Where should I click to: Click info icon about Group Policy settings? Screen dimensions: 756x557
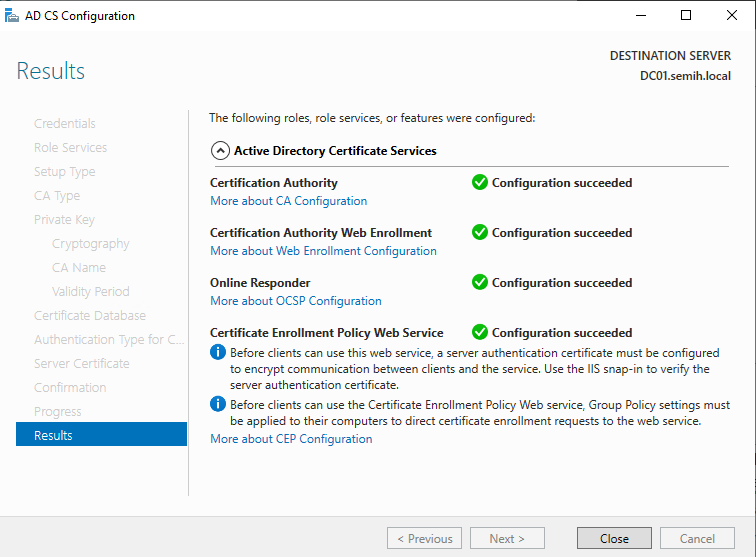tap(218, 405)
